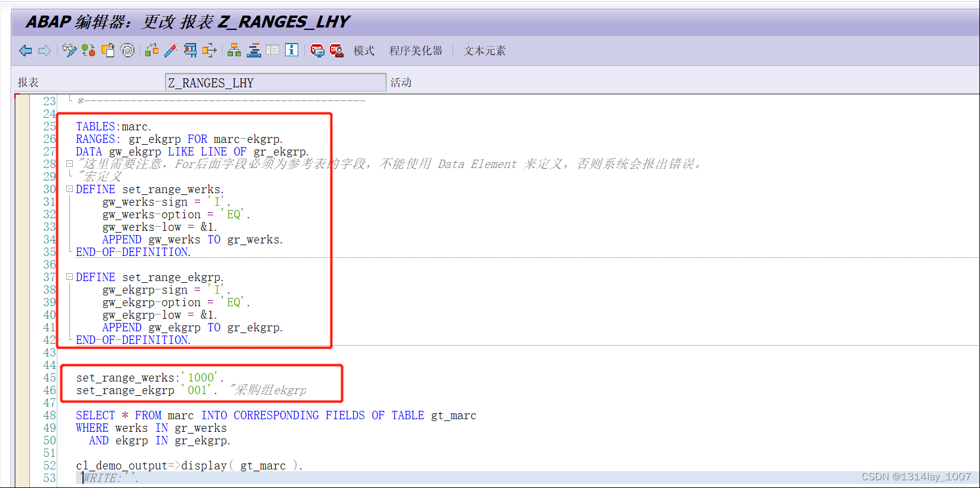Click the Active/Inactive switch icon
This screenshot has height=488, width=980.
pyautogui.click(x=88, y=51)
